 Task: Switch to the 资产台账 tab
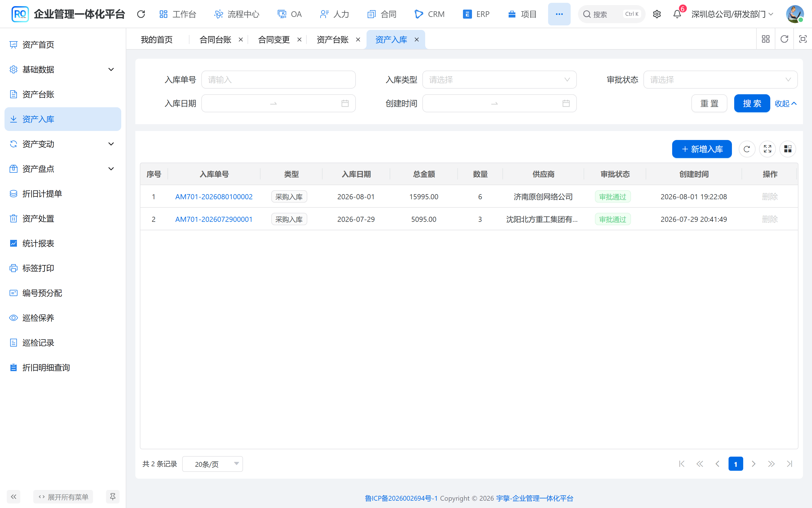point(332,40)
